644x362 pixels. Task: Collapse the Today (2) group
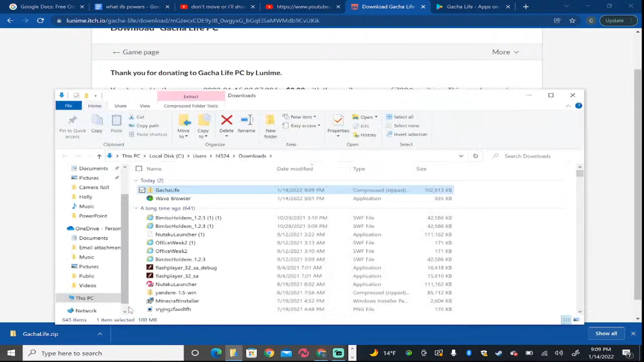point(136,181)
